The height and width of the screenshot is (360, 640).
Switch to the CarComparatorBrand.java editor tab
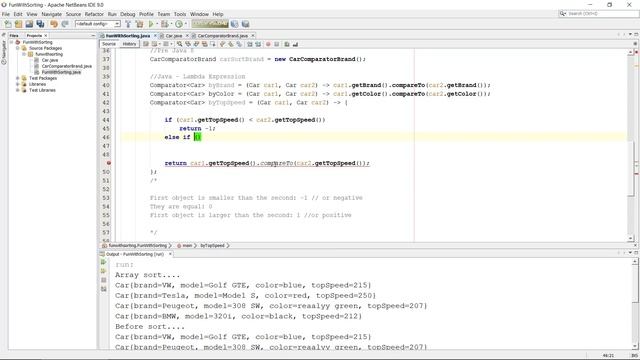pos(222,36)
